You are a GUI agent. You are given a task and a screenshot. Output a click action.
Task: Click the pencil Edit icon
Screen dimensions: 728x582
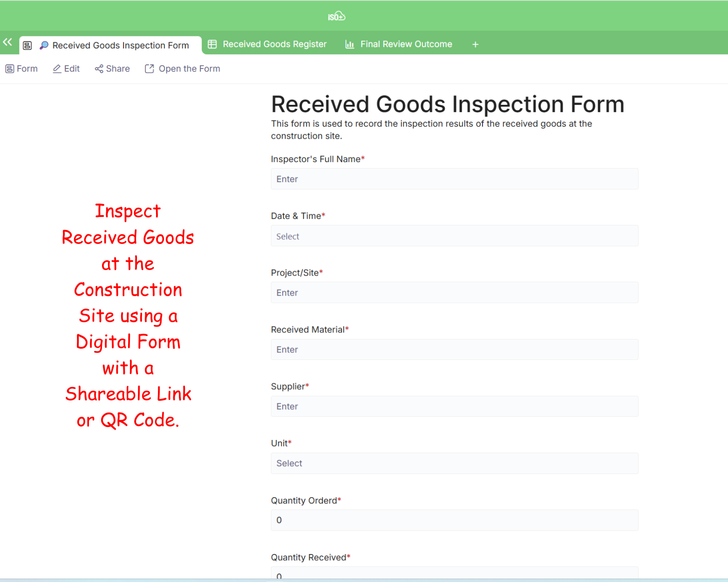tap(57, 69)
